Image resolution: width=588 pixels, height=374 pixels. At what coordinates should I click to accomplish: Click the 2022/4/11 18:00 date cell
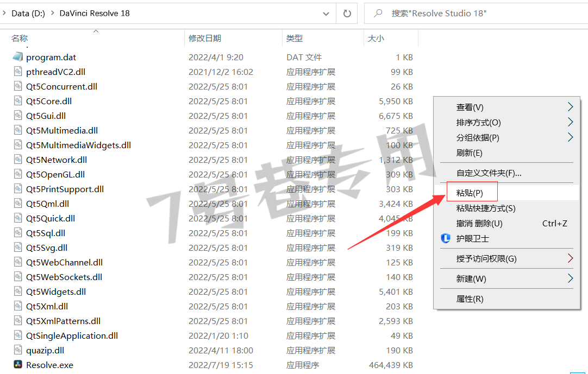[x=221, y=351]
